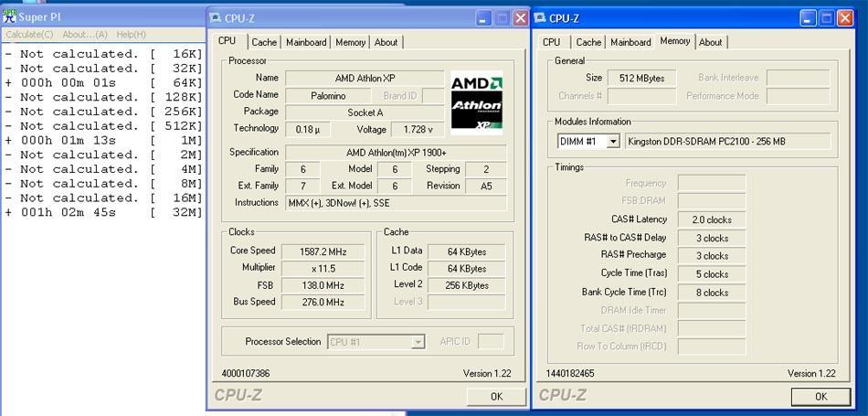Click the Super PI title bar icon
The image size is (868, 416).
tap(9, 16)
